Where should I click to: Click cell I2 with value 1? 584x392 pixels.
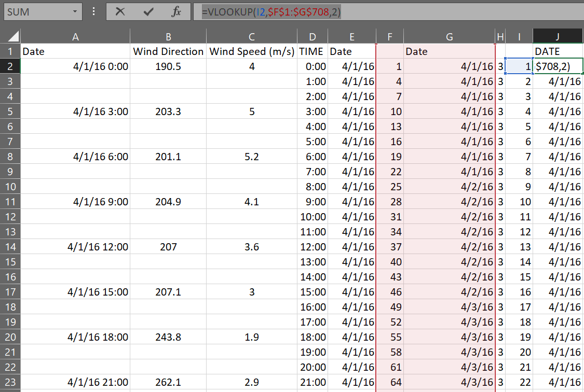[519, 66]
